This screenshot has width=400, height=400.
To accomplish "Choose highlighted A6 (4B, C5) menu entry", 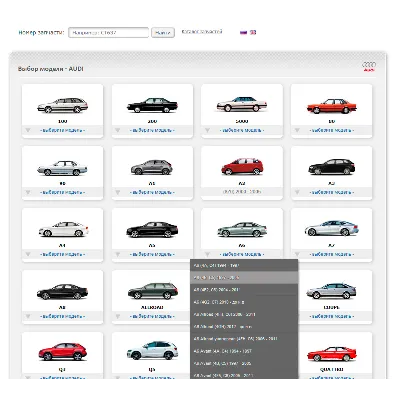I will click(x=244, y=278).
